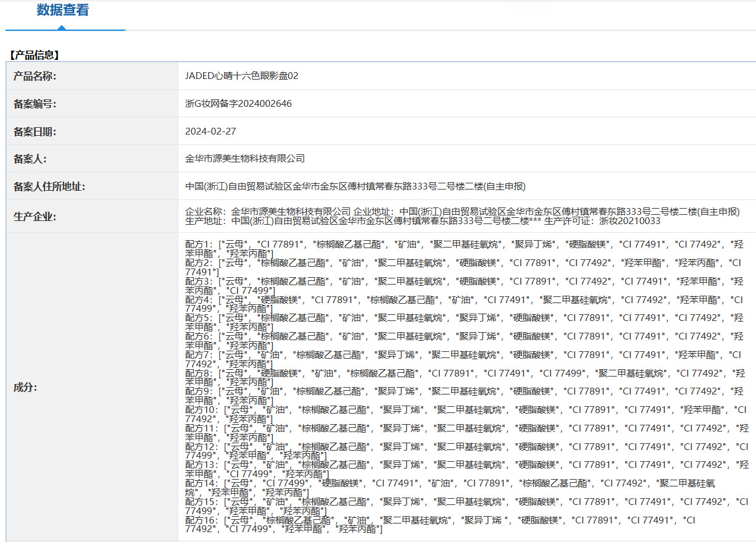Click the 配方10 ingredient line
The image size is (756, 542).
[x=466, y=414]
